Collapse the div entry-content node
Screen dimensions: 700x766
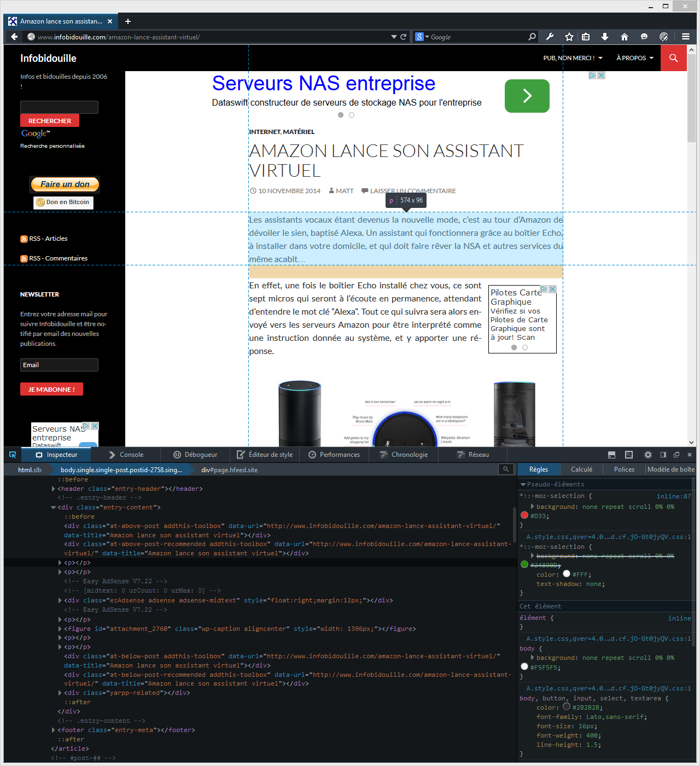pyautogui.click(x=53, y=507)
